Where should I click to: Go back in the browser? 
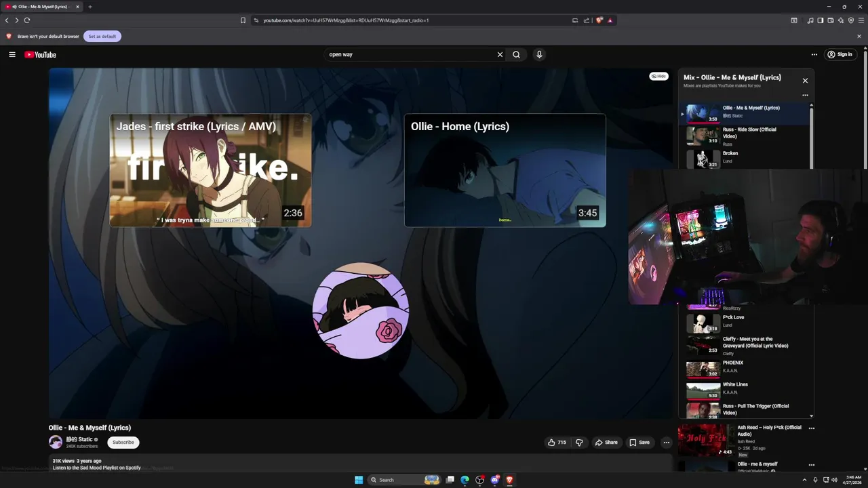tap(7, 20)
